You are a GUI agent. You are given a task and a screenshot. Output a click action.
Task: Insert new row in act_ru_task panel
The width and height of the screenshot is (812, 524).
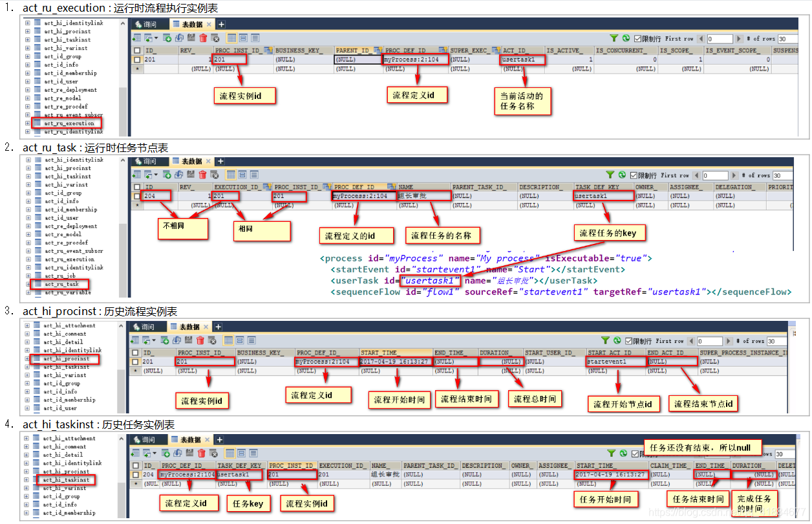point(167,175)
